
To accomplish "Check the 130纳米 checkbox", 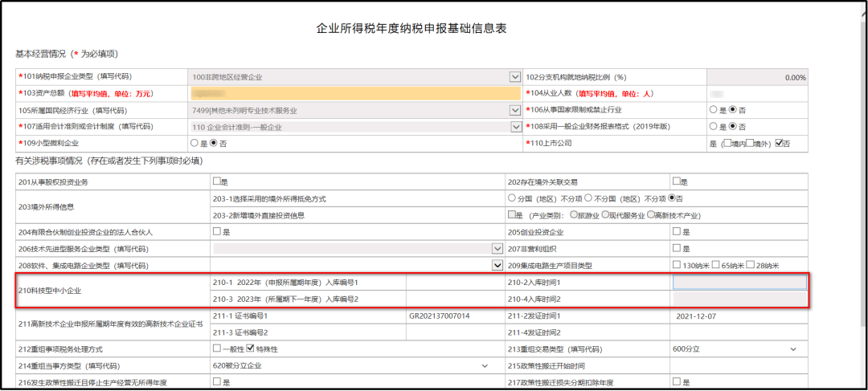I will tap(677, 265).
